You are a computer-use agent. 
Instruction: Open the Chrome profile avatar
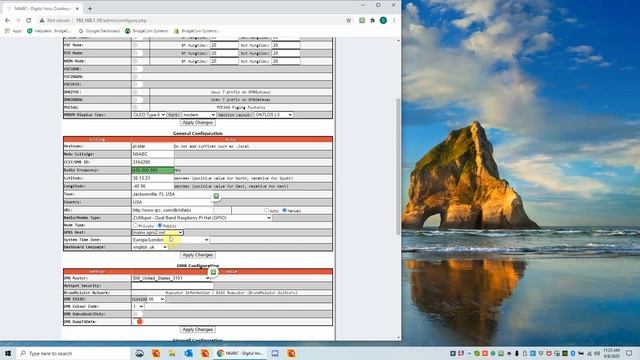(x=383, y=20)
